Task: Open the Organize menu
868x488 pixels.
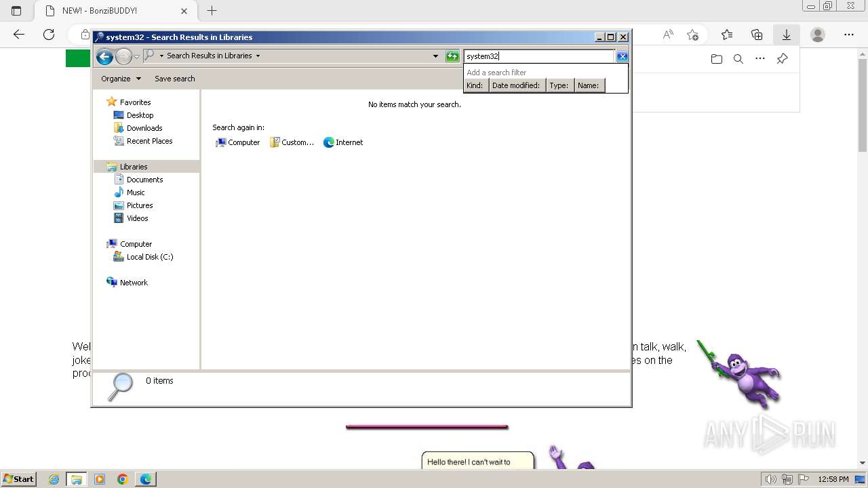Action: pos(121,79)
